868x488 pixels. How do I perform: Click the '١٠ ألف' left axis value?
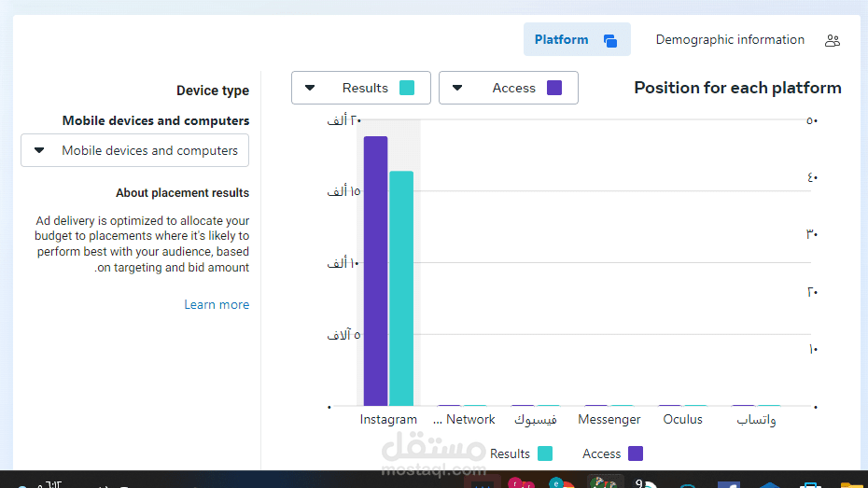pyautogui.click(x=343, y=263)
